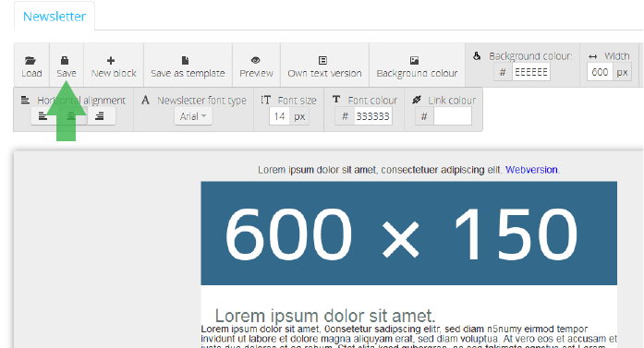Click the empty Link colour field
The width and height of the screenshot is (644, 348).
coord(453,116)
